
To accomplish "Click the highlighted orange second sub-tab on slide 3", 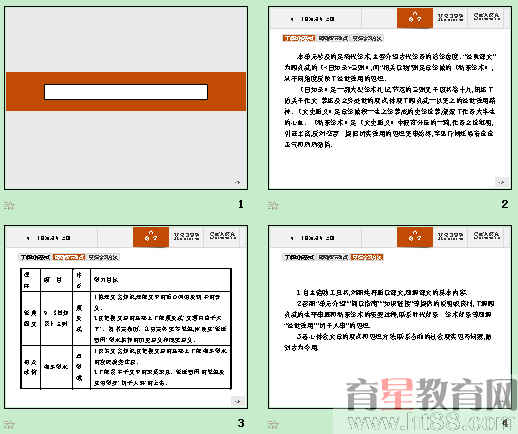I will coord(69,257).
